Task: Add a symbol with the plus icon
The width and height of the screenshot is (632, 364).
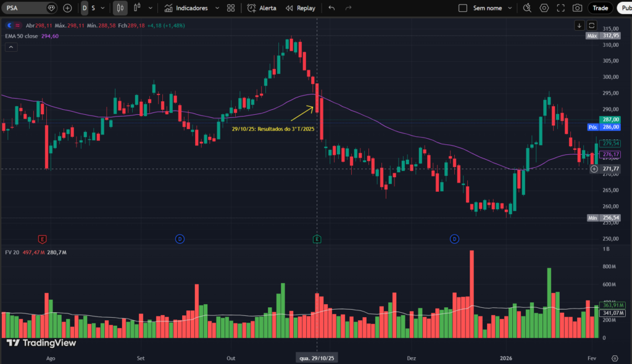Action: pos(67,7)
